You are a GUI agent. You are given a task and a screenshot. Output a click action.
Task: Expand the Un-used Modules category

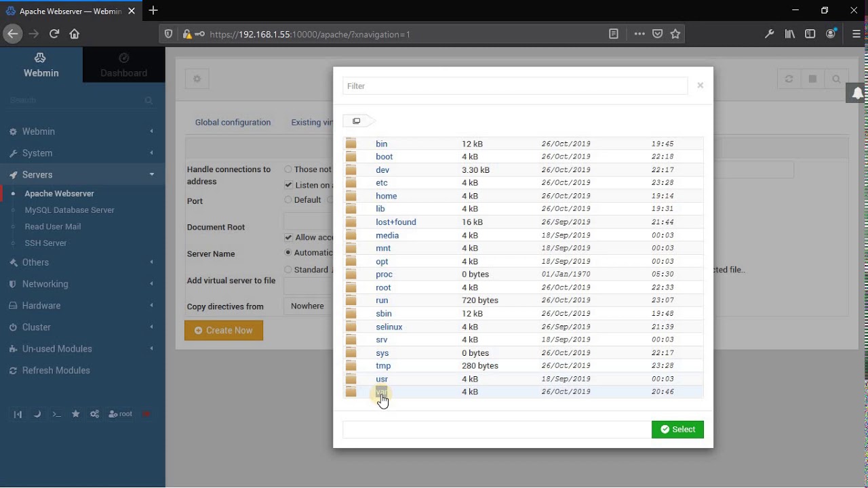click(x=82, y=349)
